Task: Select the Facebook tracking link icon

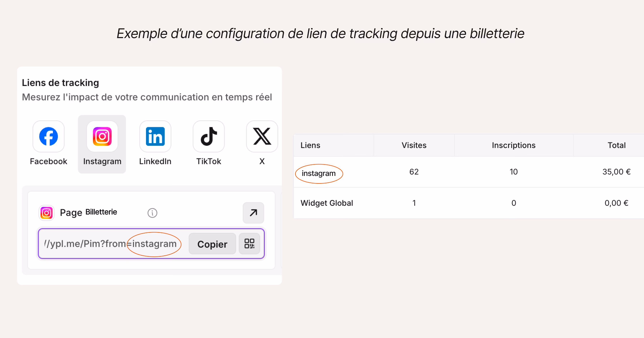Action: pos(48,136)
